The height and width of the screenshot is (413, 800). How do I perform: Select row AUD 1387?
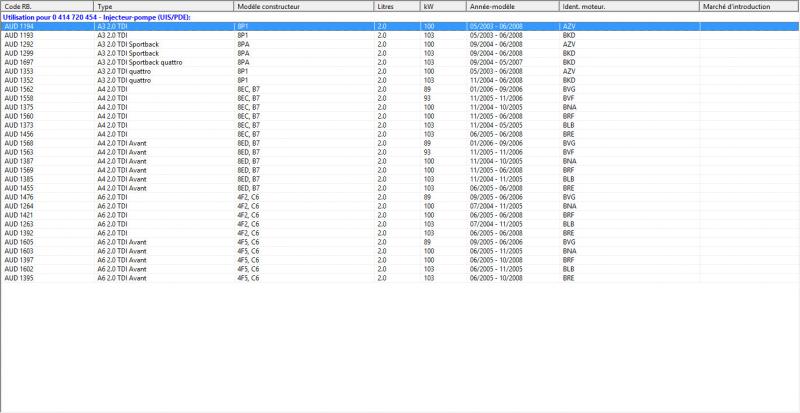tap(400, 161)
